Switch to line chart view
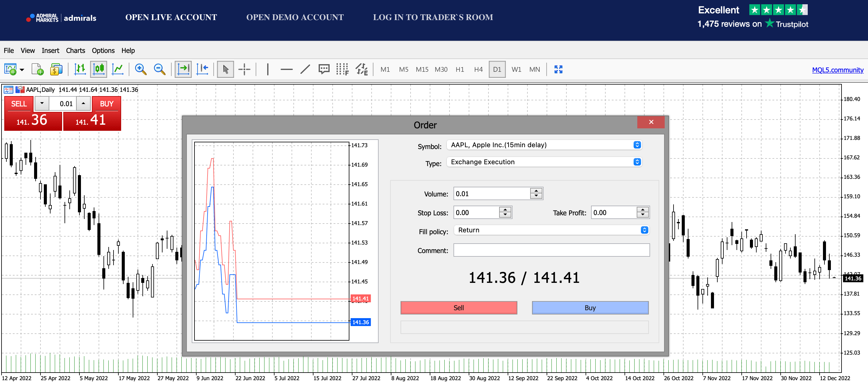Image resolution: width=868 pixels, height=382 pixels. pos(117,69)
